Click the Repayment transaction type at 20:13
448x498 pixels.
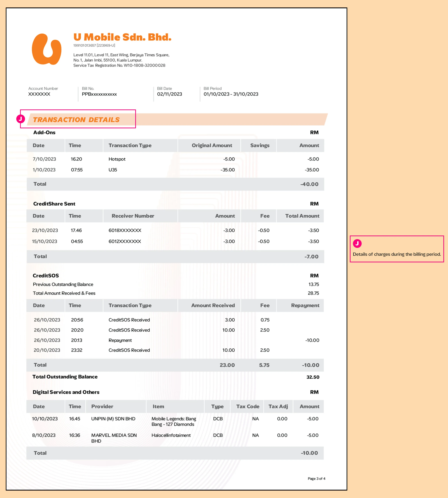(x=120, y=340)
